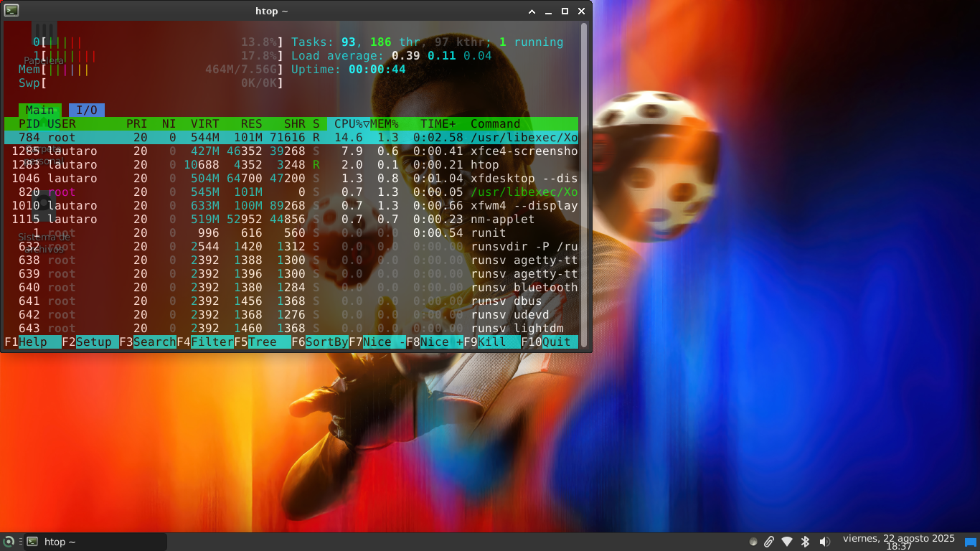Open F2 Setup in htop footer
Viewport: 980px width, 551px height.
[x=90, y=342]
